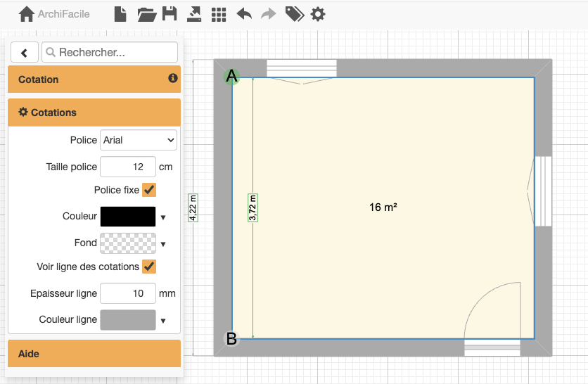
Task: Redo the last undone action
Action: click(268, 14)
